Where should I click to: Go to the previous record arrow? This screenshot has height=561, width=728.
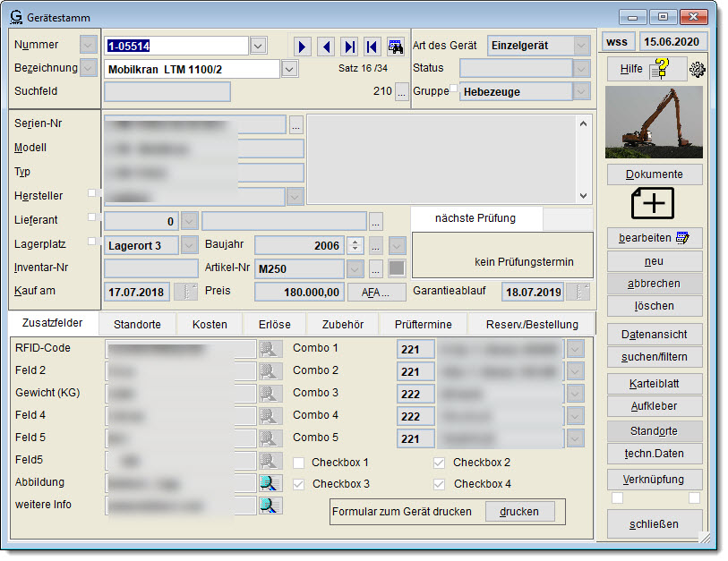326,47
